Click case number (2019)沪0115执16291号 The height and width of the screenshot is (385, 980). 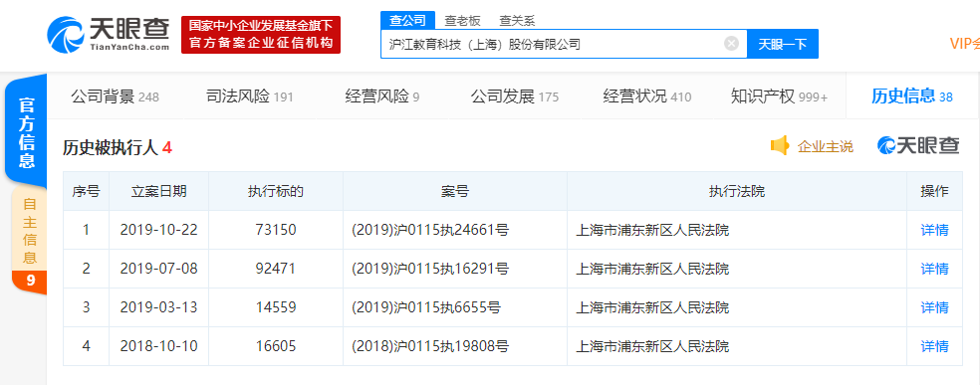click(x=430, y=269)
